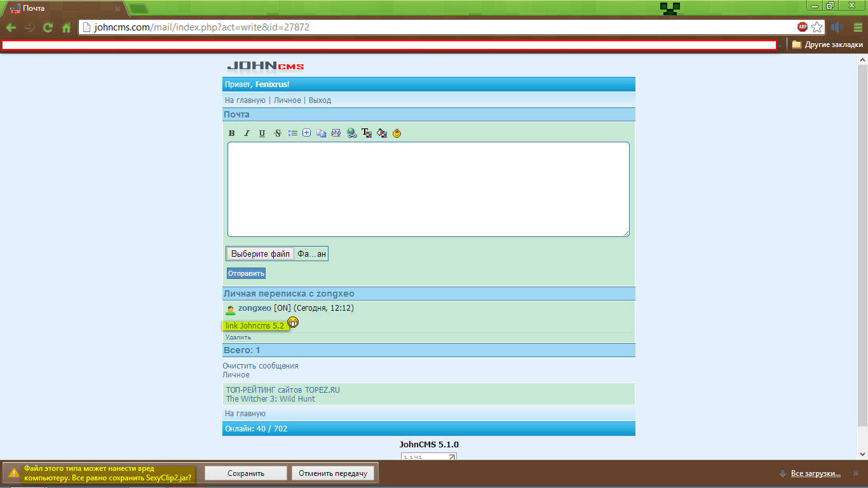This screenshot has width=868, height=488.
Task: Click the speaker extension icon
Action: (x=837, y=27)
